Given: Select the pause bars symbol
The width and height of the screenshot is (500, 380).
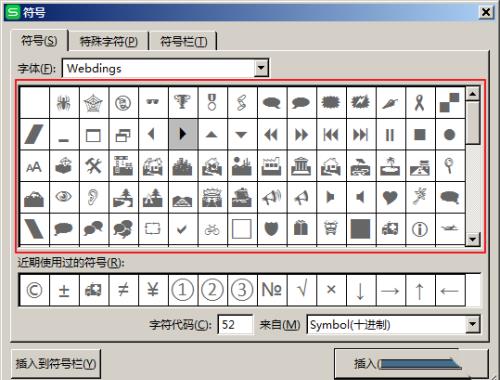Looking at the screenshot, I should click(390, 135).
